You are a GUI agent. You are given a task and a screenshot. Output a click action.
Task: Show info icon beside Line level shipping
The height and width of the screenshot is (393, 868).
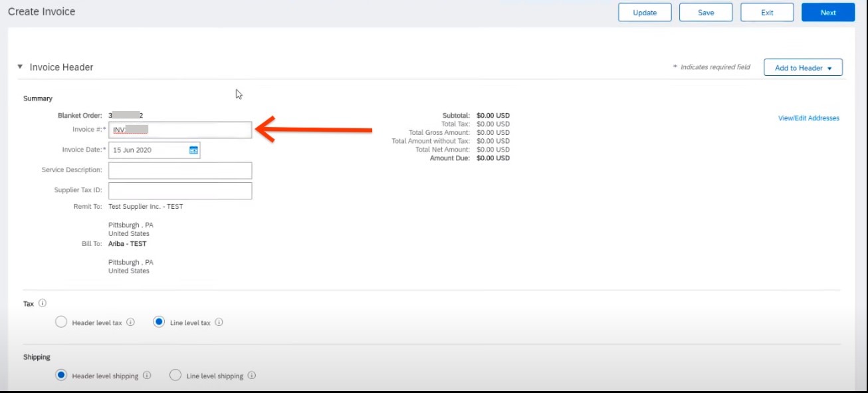252,375
